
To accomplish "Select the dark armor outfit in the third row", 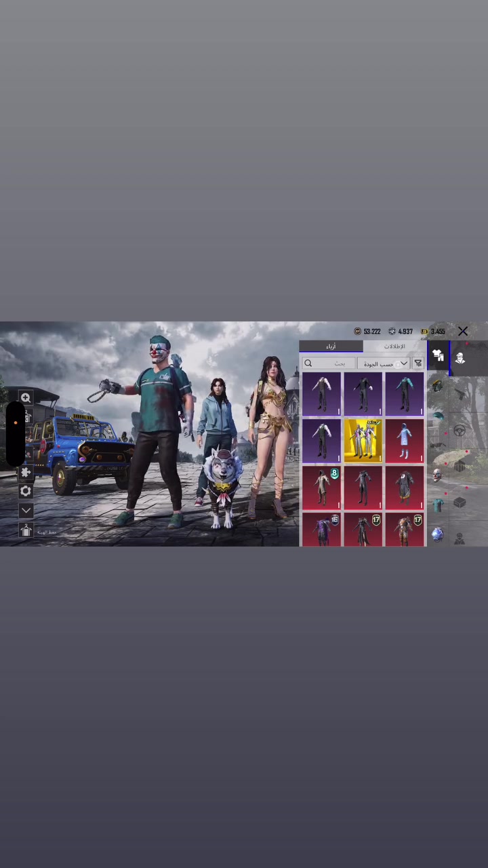I will click(x=363, y=488).
